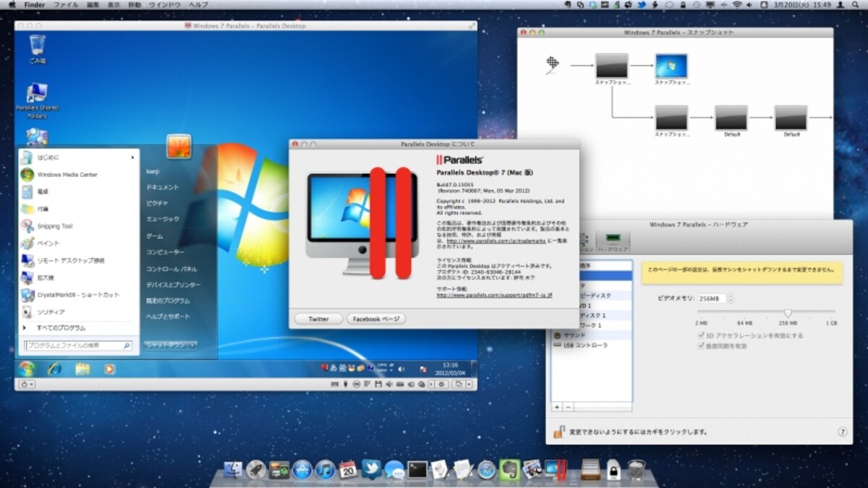Open Terminal from the Dock
Screen dimensions: 868x488
[417, 470]
